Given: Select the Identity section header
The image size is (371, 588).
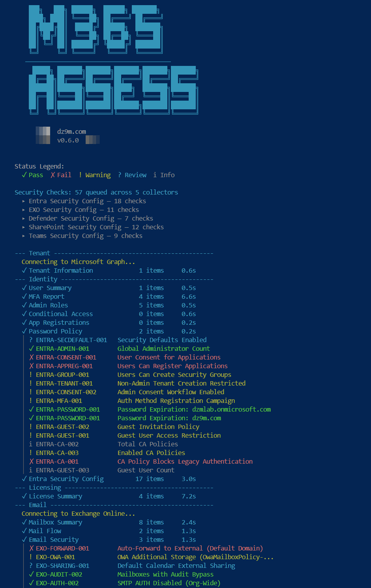Looking at the screenshot, I should [43, 279].
